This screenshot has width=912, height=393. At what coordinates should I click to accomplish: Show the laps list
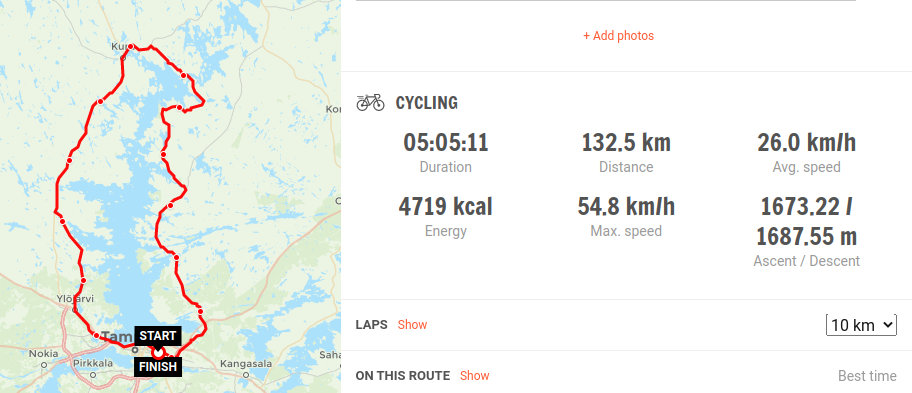coord(412,324)
